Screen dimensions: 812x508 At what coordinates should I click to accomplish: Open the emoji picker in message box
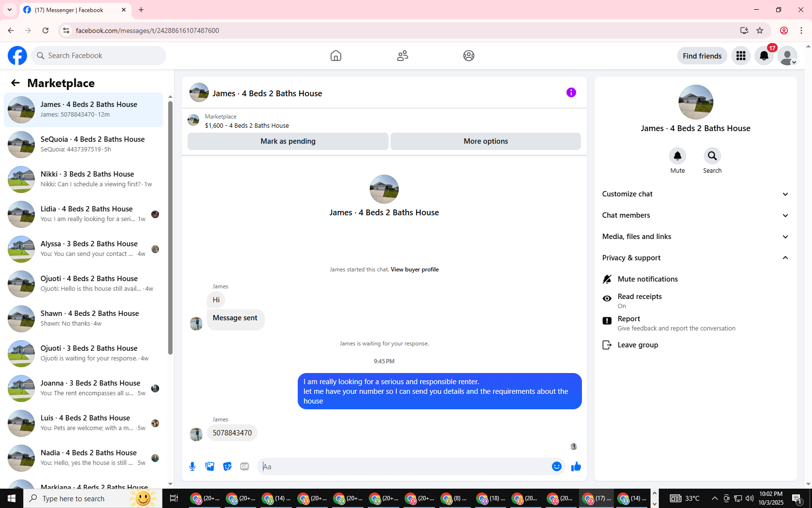point(557,466)
